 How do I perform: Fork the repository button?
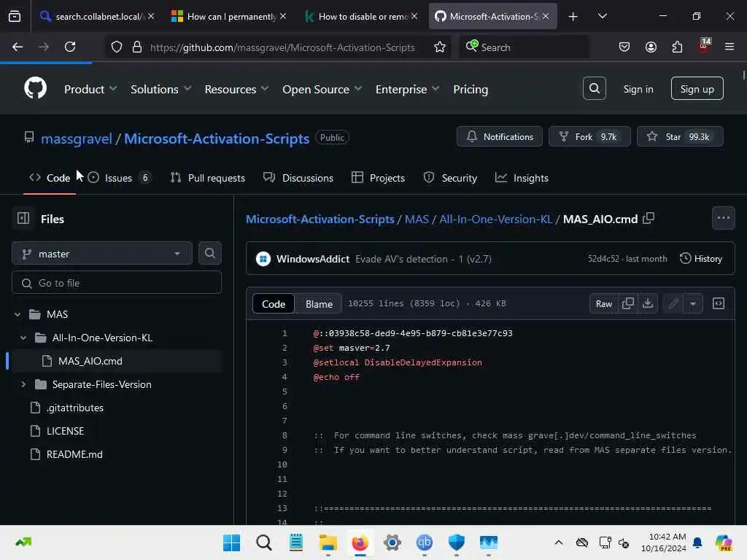(589, 136)
